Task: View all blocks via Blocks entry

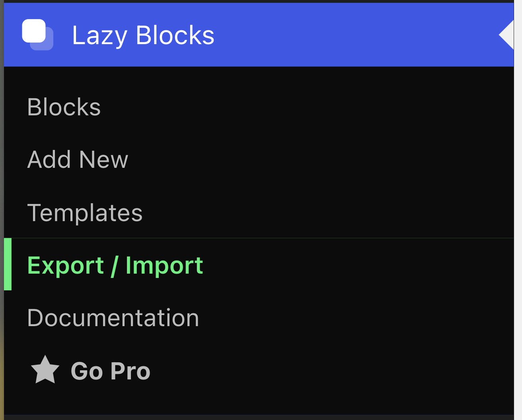Action: 64,107
